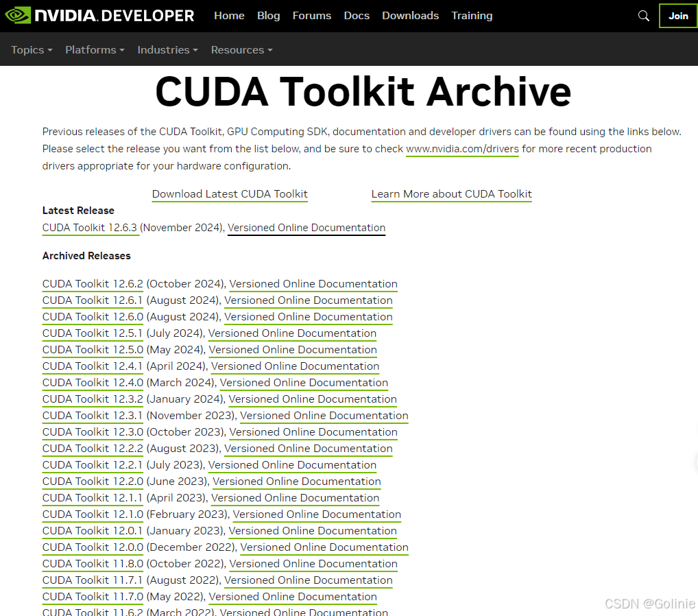Expand the Resources dropdown

(242, 50)
